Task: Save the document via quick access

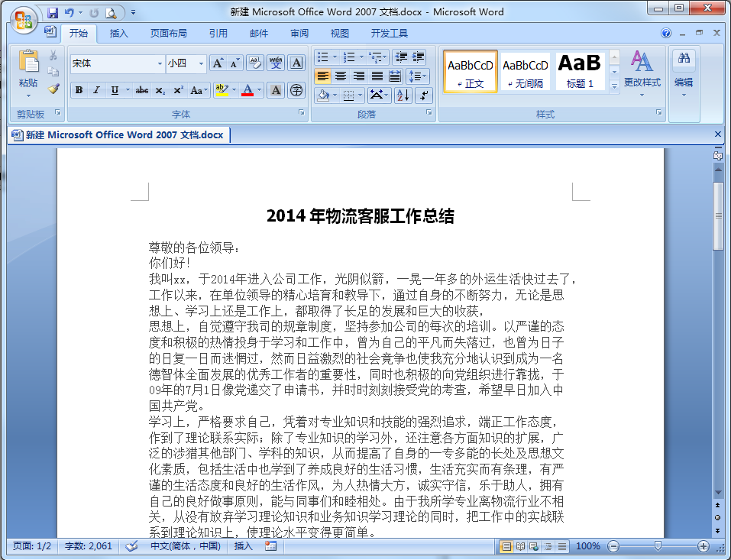Action: coord(53,12)
